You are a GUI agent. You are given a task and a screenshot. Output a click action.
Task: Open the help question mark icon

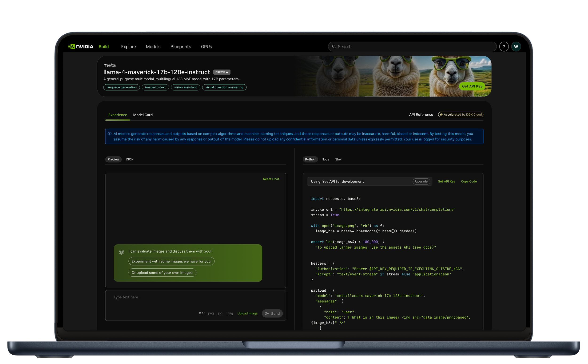[504, 47]
